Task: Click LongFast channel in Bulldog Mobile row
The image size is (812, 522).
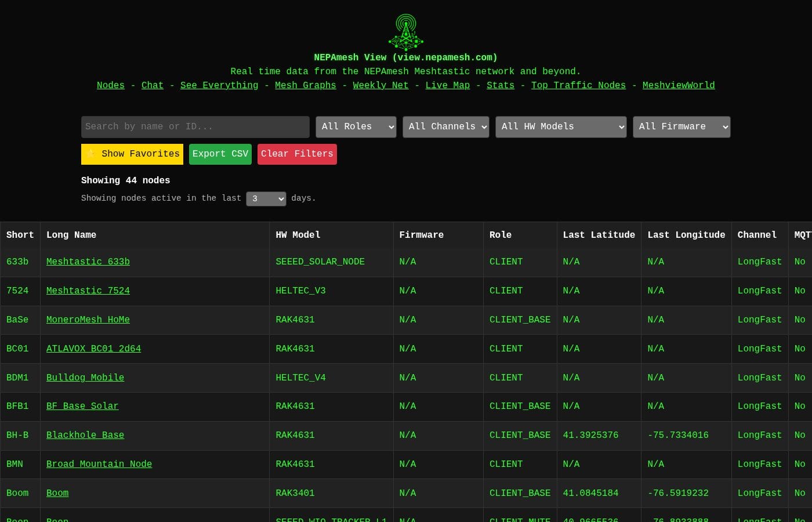Action: coord(760,378)
